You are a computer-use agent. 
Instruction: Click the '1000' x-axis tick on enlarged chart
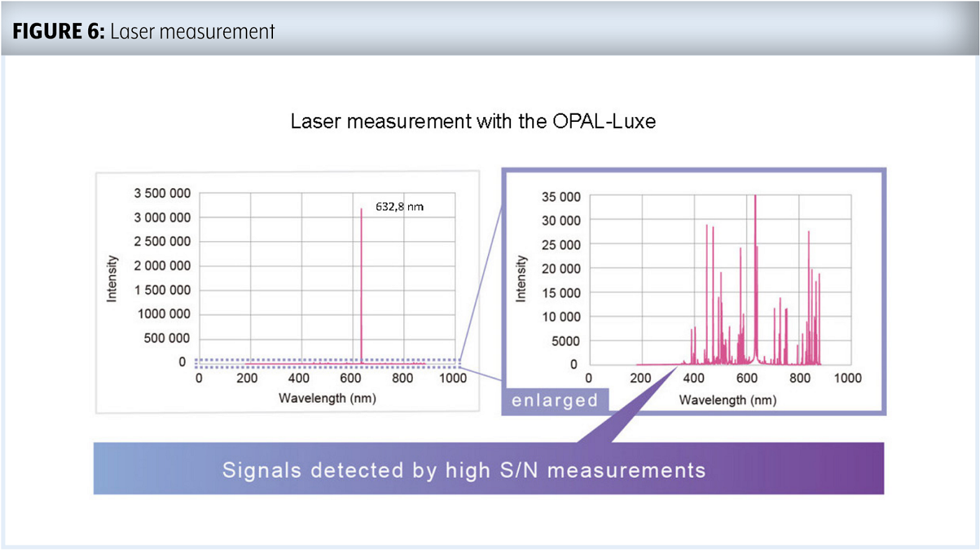pyautogui.click(x=848, y=378)
